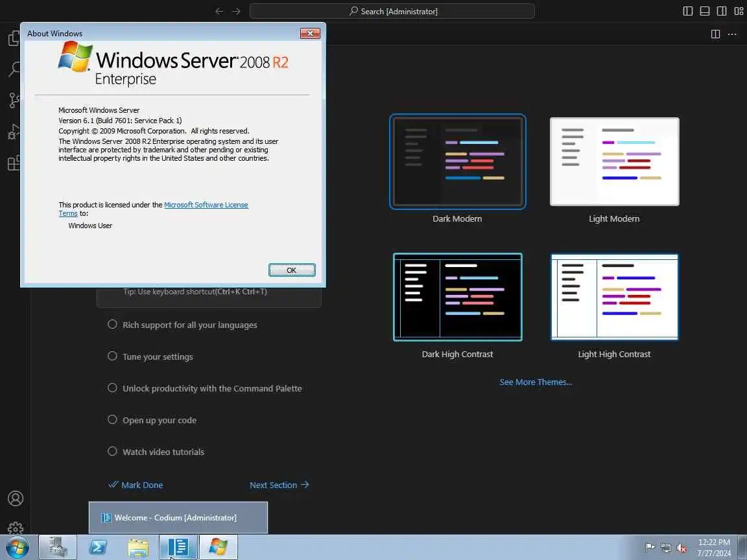Open Windows Explorer from the taskbar
Viewport: 747px width, 560px height.
138,547
